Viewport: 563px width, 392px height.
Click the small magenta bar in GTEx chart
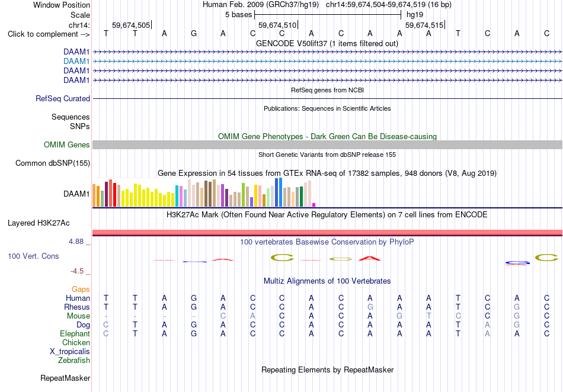[x=314, y=205]
